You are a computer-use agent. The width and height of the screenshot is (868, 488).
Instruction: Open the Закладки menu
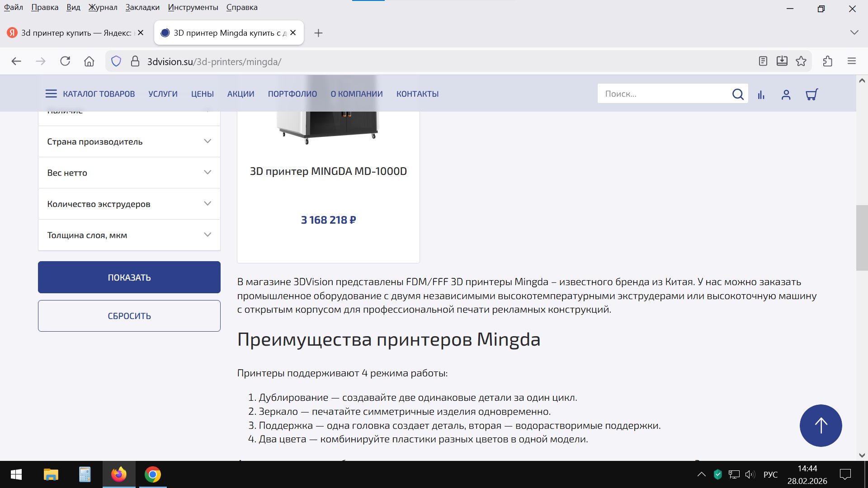[x=142, y=7]
